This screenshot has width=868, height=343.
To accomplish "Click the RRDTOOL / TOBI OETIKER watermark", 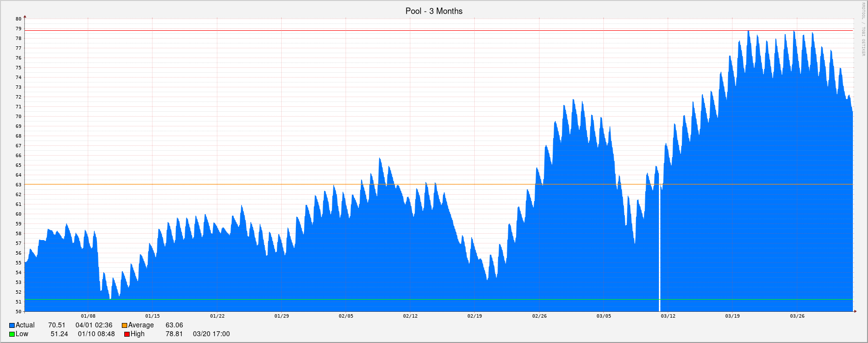I will 863,29.
